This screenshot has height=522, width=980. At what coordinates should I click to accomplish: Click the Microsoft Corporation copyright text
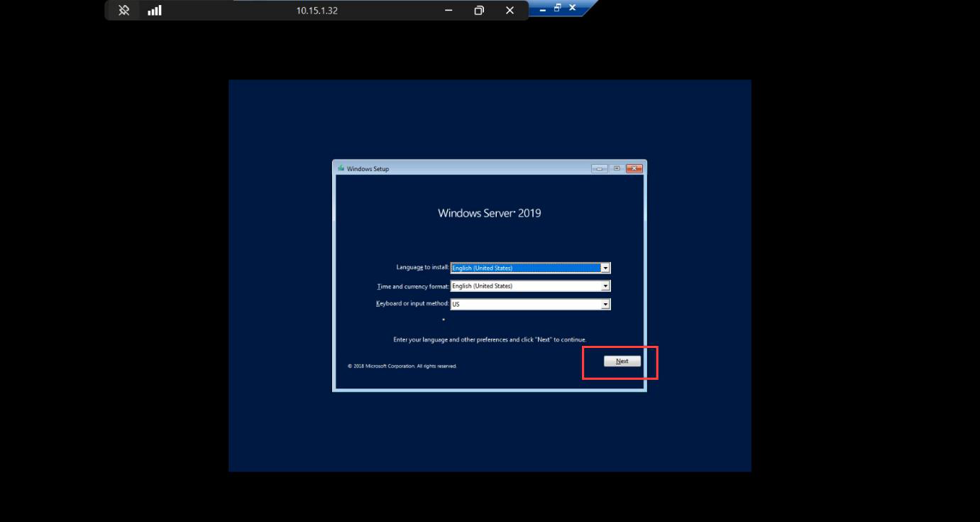click(x=402, y=366)
